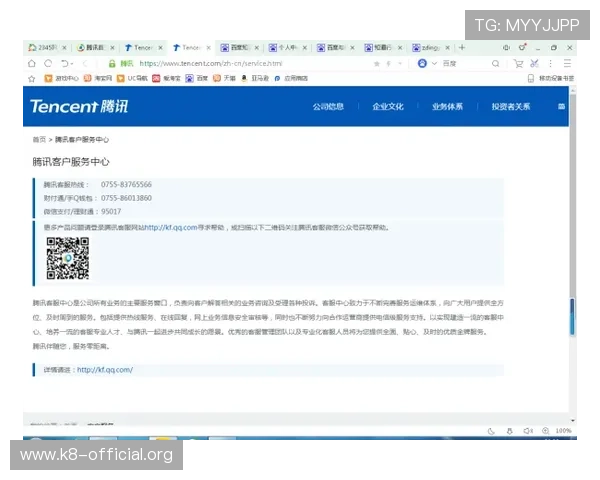
Task: Click the Tencent 腾讯 logo
Action: [x=79, y=106]
